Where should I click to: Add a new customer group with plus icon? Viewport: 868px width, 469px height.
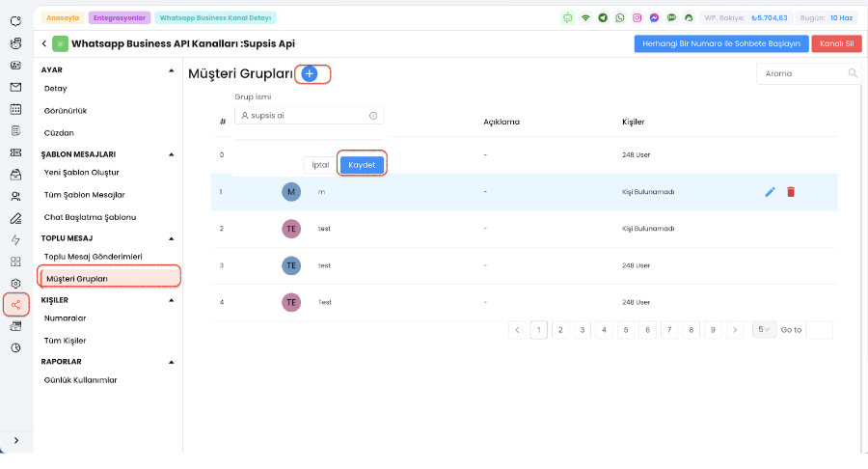coord(310,73)
